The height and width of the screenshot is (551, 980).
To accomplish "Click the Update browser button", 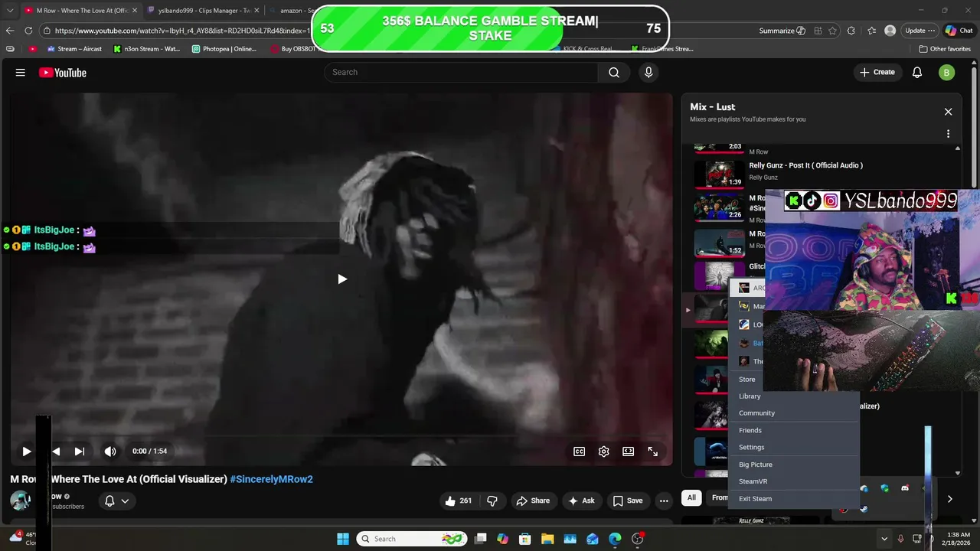I will point(919,31).
